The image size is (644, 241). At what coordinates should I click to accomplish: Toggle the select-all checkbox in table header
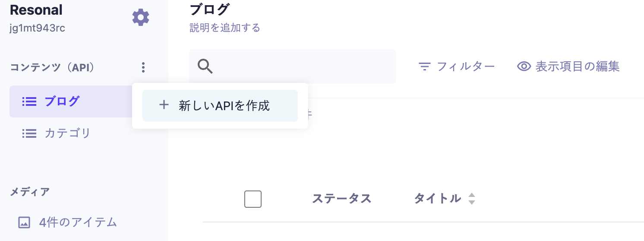click(x=253, y=199)
